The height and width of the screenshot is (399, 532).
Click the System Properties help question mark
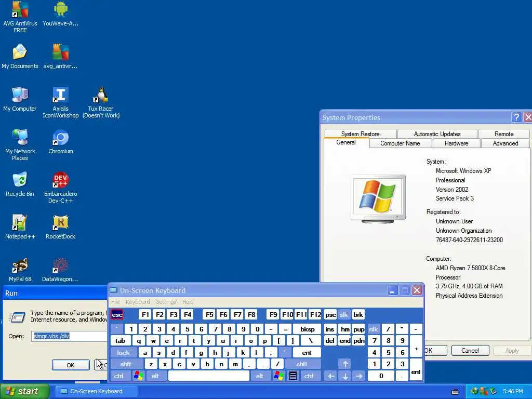point(516,117)
